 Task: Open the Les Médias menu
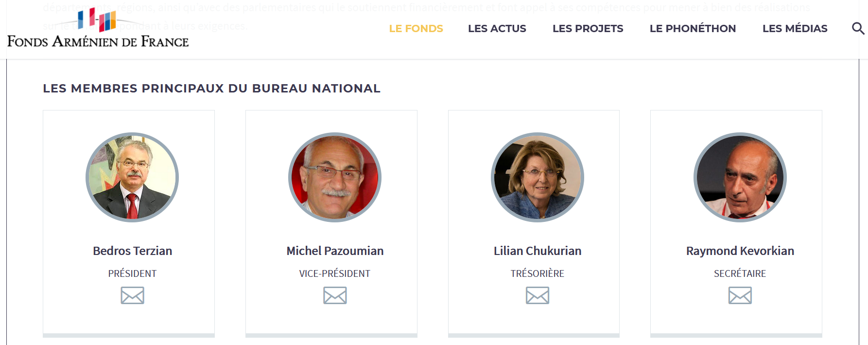point(795,29)
